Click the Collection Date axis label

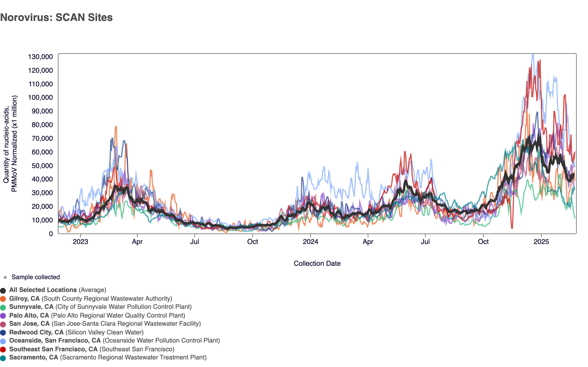[x=317, y=263]
